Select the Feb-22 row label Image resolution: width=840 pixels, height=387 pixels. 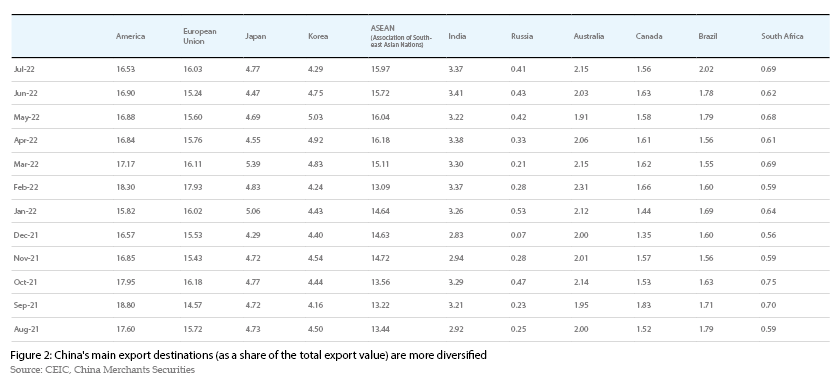pyautogui.click(x=25, y=187)
